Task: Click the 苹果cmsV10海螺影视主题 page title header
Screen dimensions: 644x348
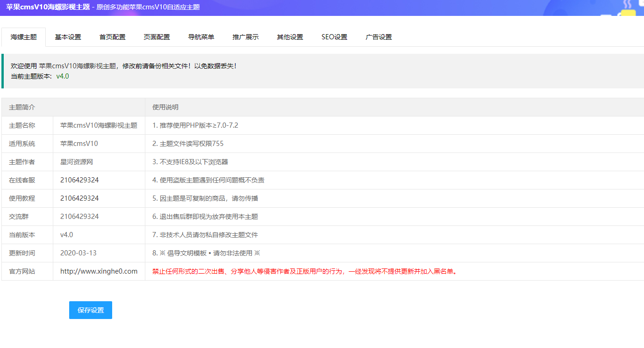Action: 48,7
